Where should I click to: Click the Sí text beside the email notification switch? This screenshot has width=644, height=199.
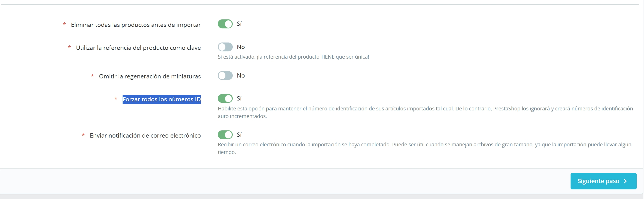tap(239, 135)
